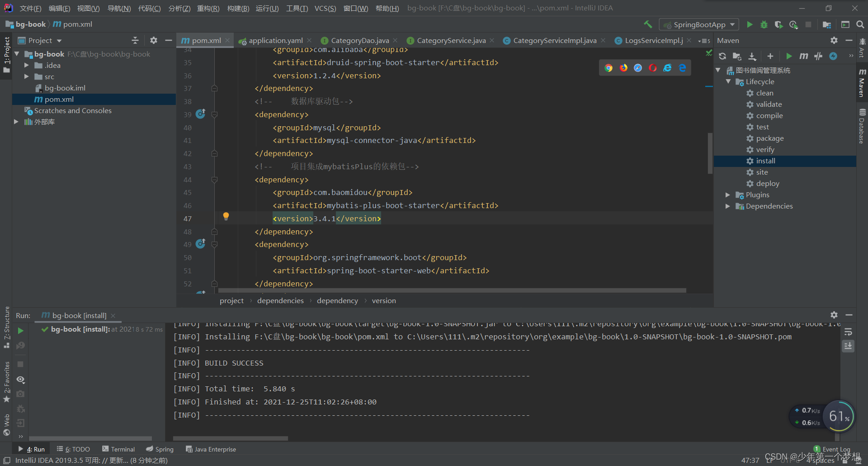Add Maven project with plus icon

[770, 56]
